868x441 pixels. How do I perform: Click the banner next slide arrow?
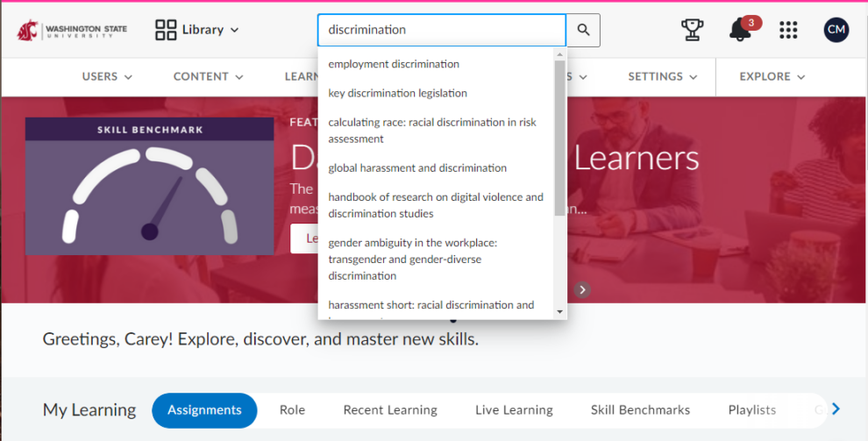click(583, 289)
